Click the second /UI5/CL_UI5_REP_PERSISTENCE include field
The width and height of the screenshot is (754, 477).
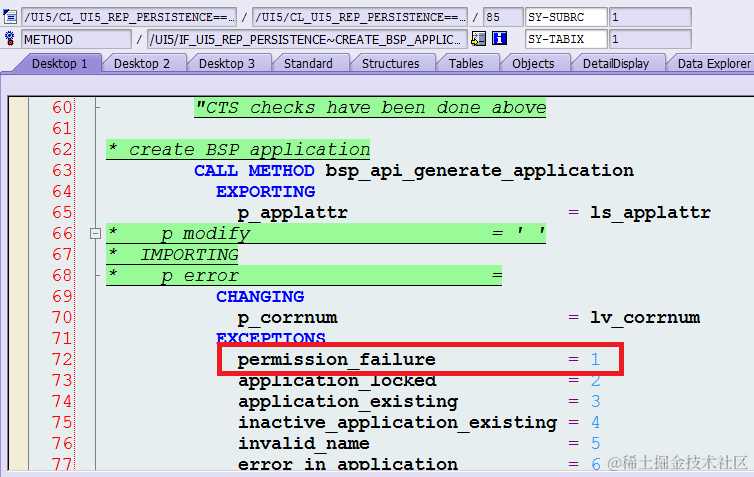click(360, 17)
